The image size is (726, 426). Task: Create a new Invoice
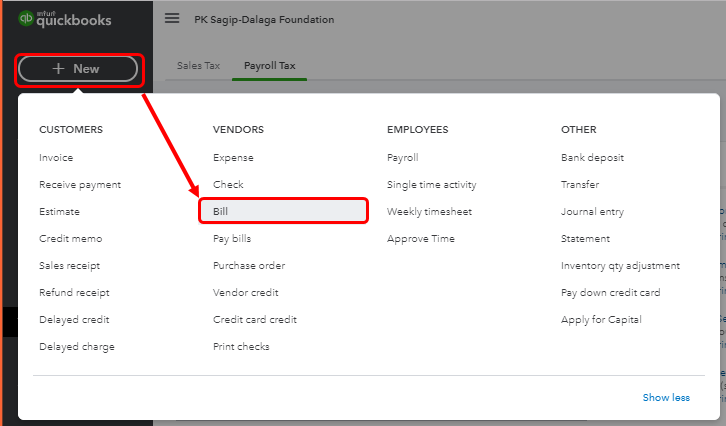pos(56,158)
